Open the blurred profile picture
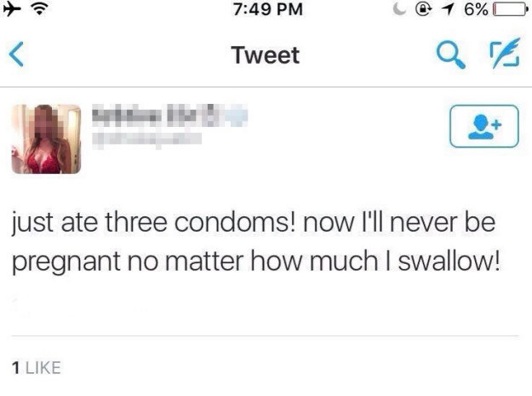Viewport: 532px width, 396px height. pyautogui.click(x=46, y=139)
